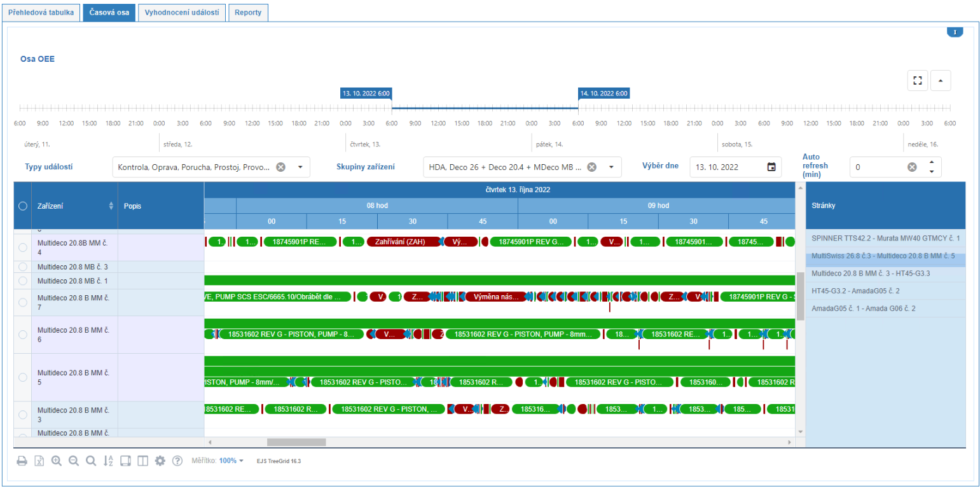Open help with the question mark icon
This screenshot has height=488, width=980.
pos(177,461)
